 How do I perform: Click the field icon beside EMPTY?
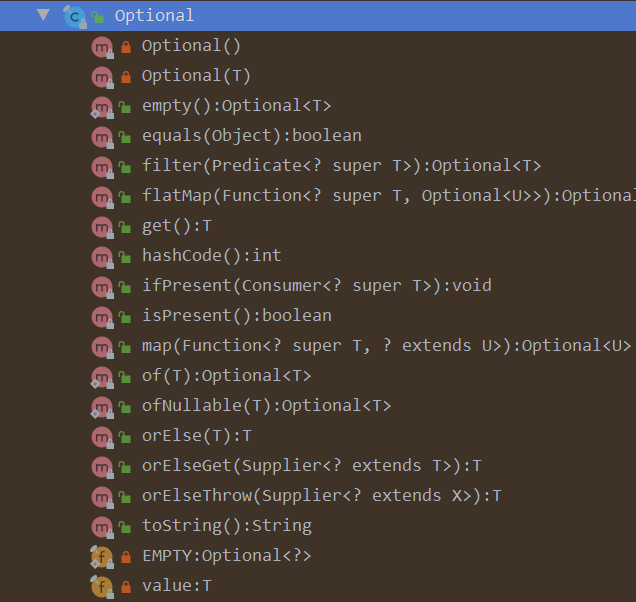pos(102,558)
